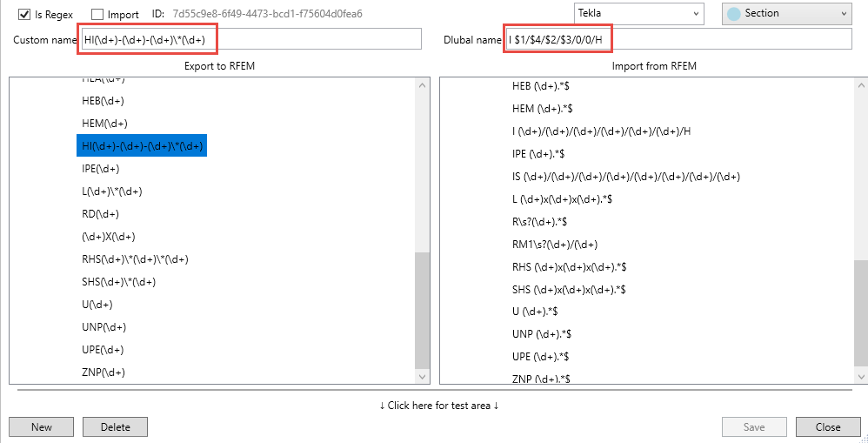This screenshot has height=443, width=868.
Task: Select the IS (\d+)/... import entry
Action: (626, 177)
